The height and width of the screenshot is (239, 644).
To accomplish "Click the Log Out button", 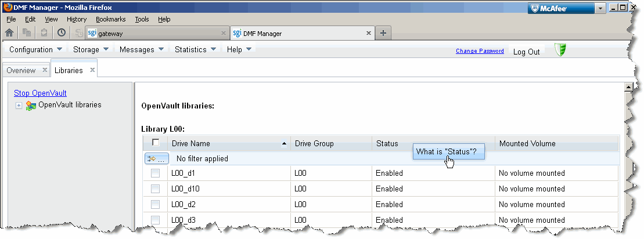I will point(526,52).
